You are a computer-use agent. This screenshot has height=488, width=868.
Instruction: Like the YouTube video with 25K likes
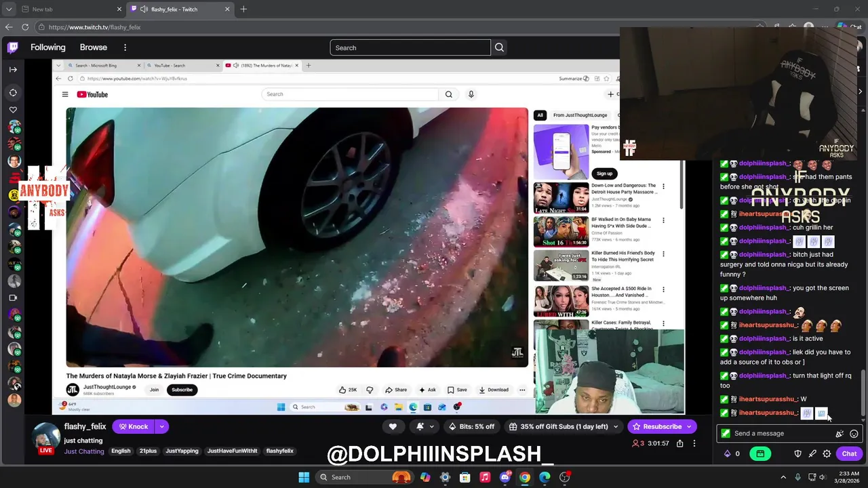coord(348,390)
